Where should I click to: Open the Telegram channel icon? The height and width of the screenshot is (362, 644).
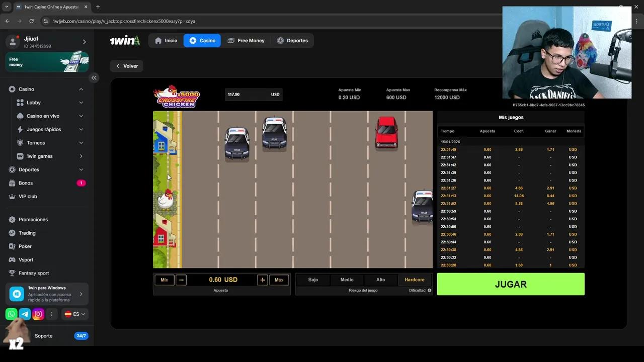coord(25,314)
